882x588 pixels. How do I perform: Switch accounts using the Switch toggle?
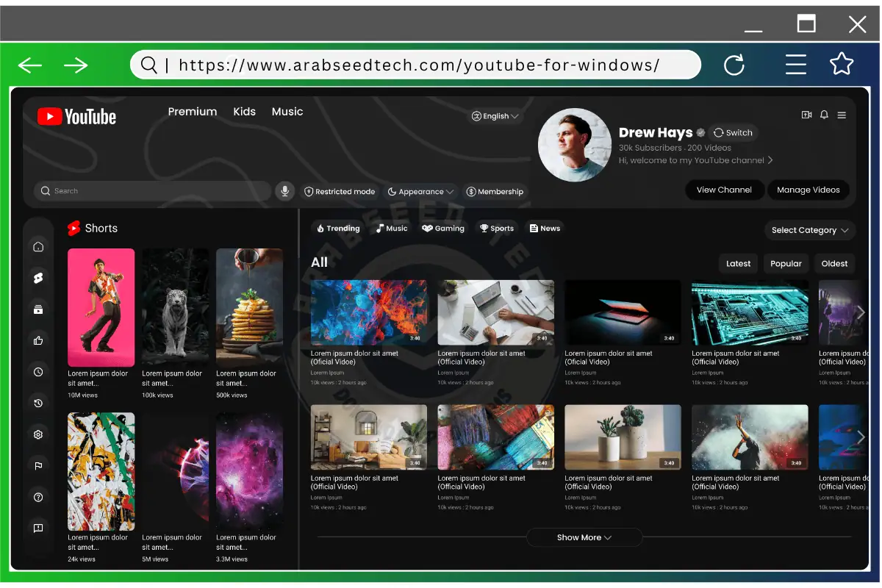coord(733,133)
